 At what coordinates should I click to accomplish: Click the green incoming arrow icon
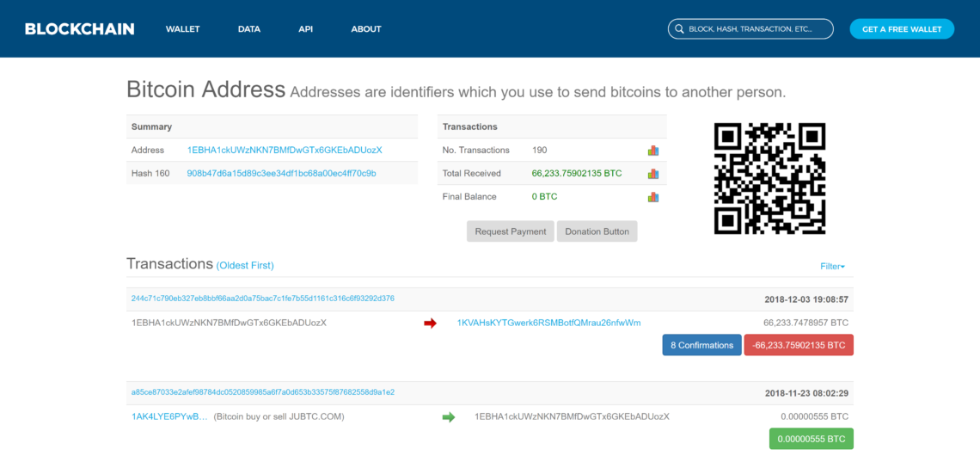pos(448,417)
